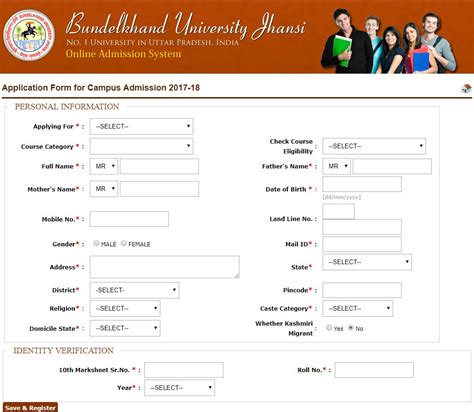The width and height of the screenshot is (474, 412).
Task: Open the Domicile State dropdown
Action: (125, 328)
